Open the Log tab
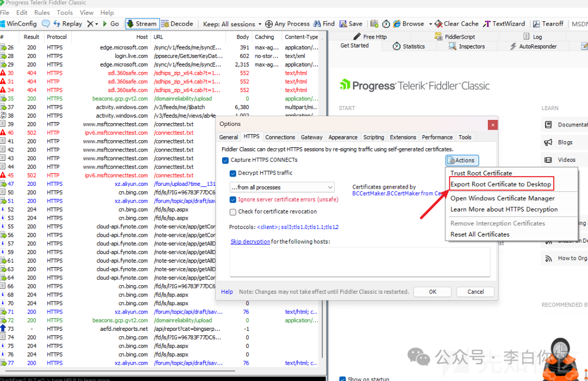 [x=532, y=37]
